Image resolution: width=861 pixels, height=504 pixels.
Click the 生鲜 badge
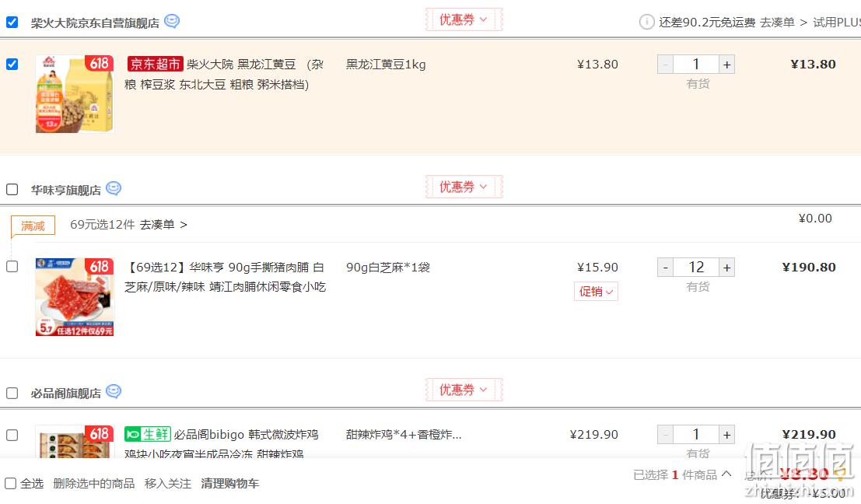(148, 434)
